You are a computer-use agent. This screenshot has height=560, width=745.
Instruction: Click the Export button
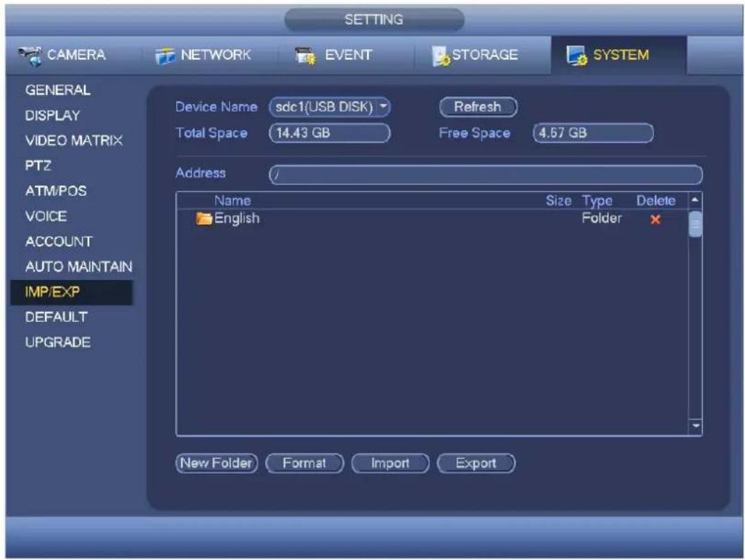click(x=476, y=463)
